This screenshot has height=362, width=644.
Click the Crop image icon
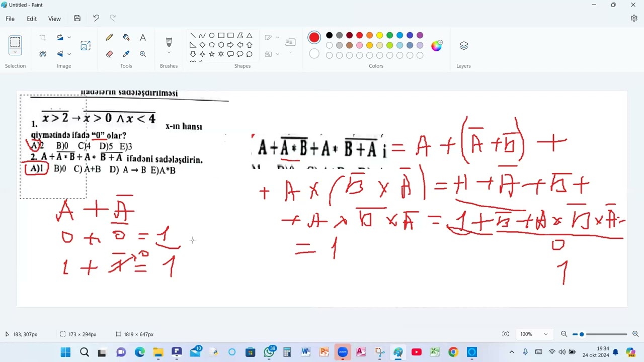43,38
